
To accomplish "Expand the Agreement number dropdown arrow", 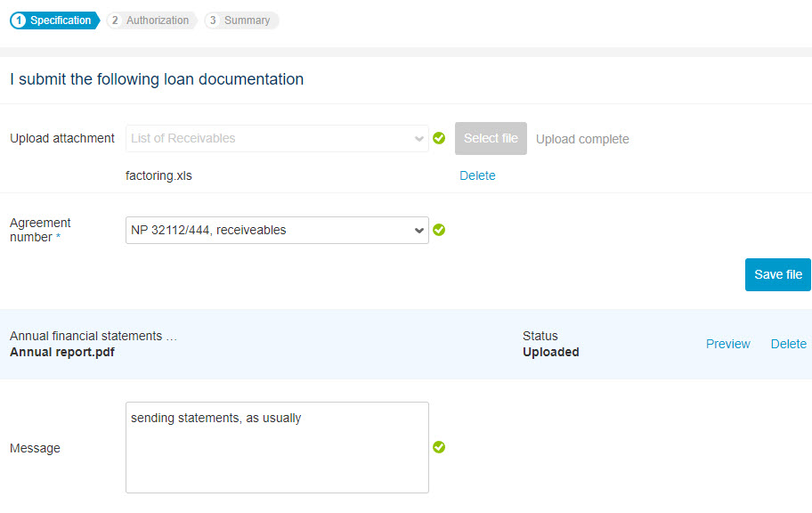I will [x=419, y=230].
